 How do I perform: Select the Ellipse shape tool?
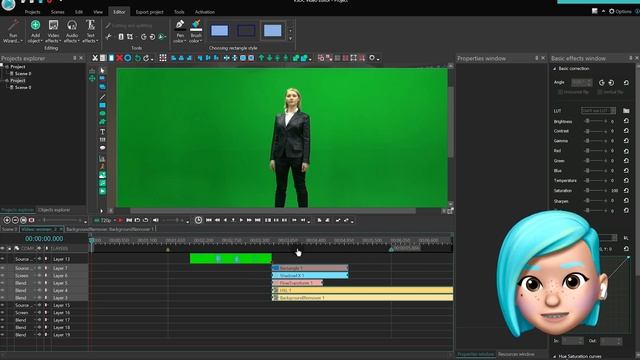[x=102, y=113]
